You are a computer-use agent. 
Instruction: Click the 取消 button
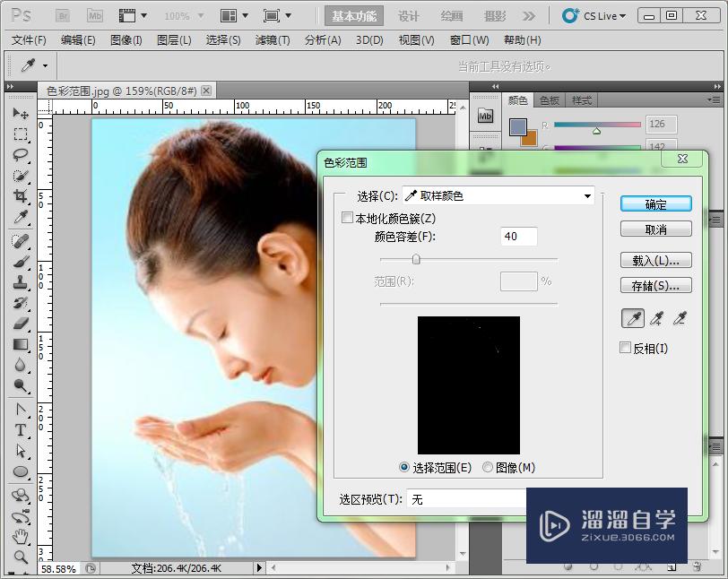pyautogui.click(x=656, y=229)
